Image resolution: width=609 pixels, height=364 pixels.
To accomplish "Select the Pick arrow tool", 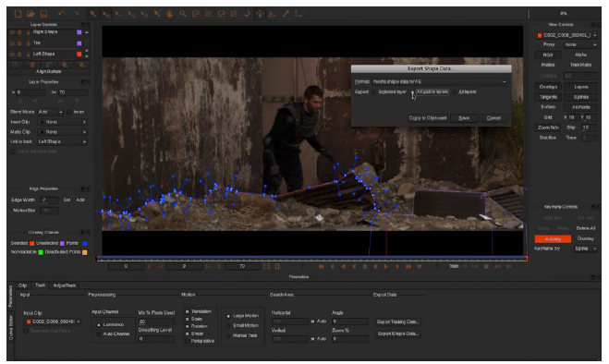I will [x=93, y=14].
